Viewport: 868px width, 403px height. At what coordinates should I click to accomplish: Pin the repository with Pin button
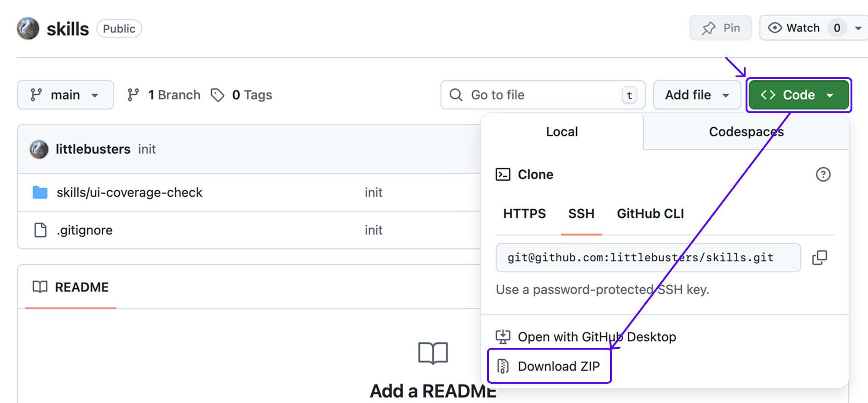click(x=720, y=28)
